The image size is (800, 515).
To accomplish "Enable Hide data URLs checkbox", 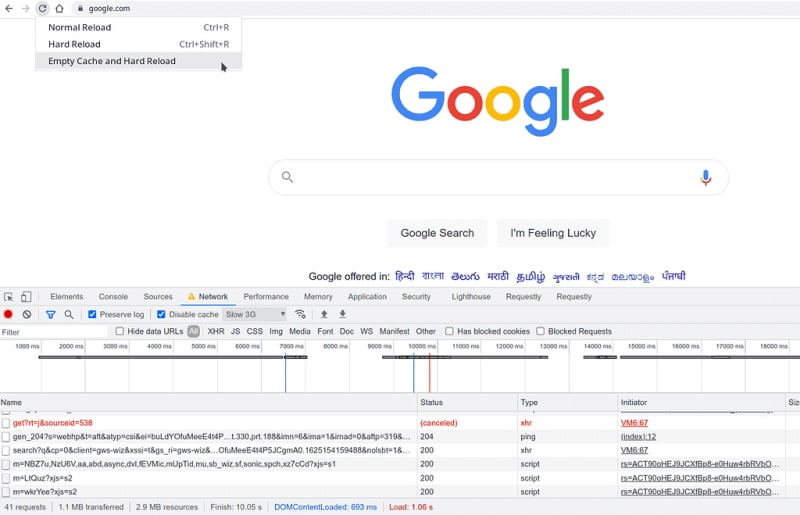I will 119,331.
